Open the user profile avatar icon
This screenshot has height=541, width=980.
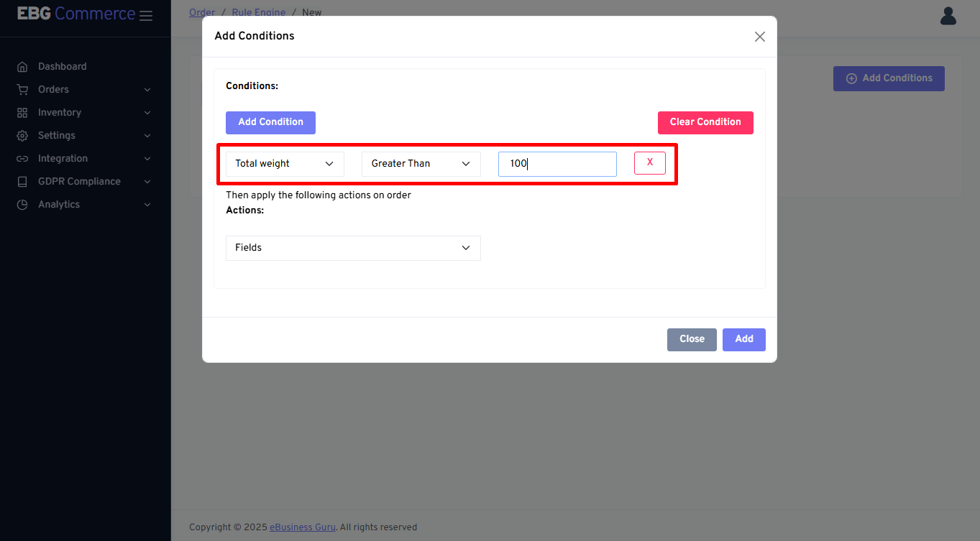point(948,16)
